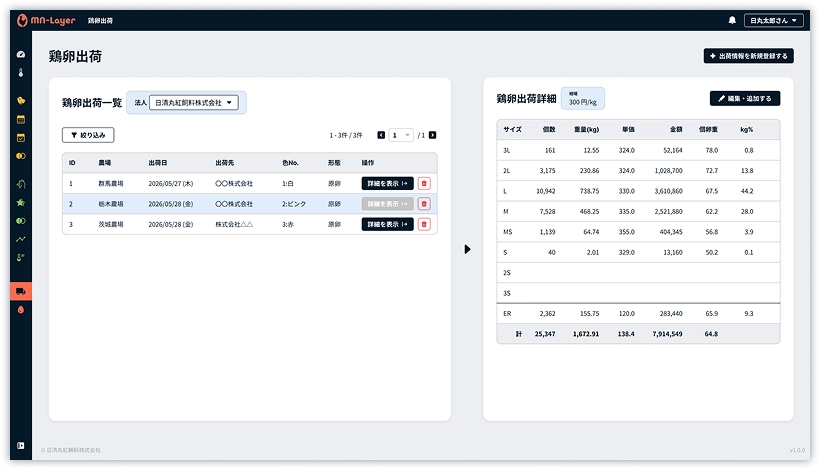Open the truck shipping icon in sidebar

click(x=21, y=291)
